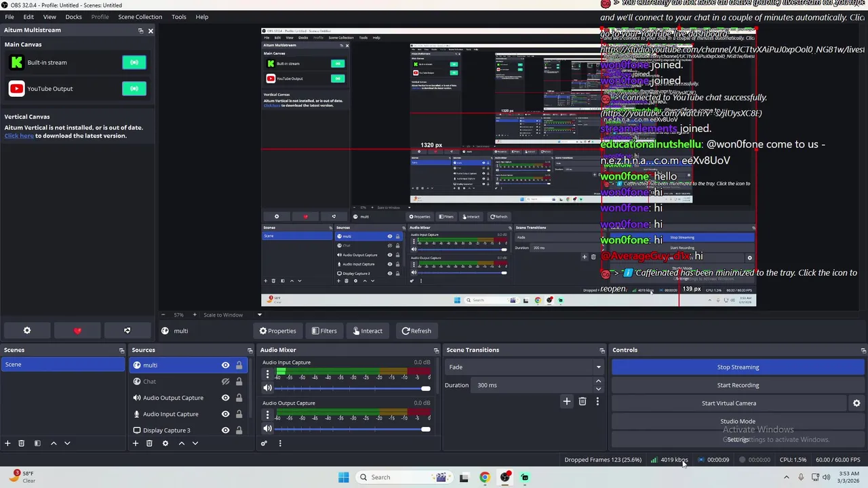Open the Tools menu
Screen dimensions: 868x488
[179, 17]
